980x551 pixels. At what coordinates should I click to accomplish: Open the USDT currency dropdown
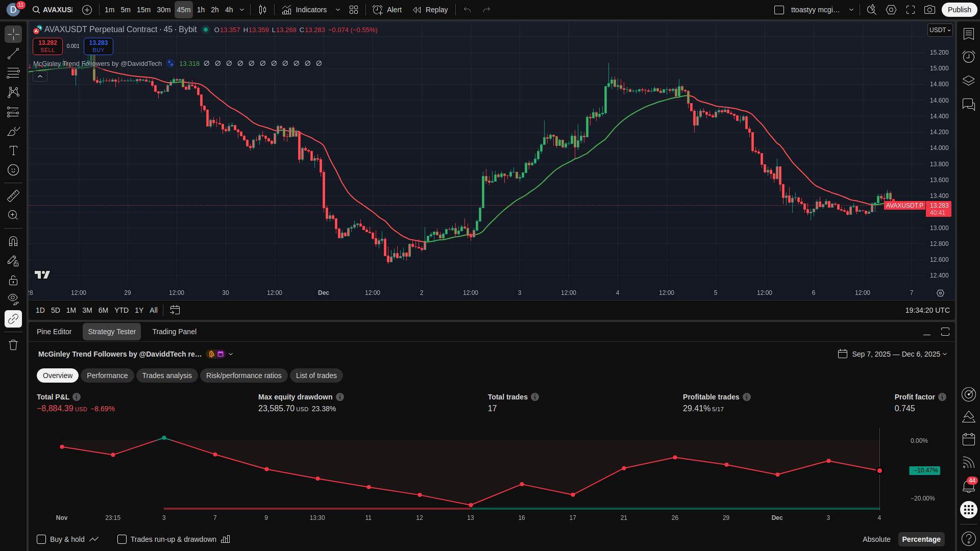[x=940, y=30]
